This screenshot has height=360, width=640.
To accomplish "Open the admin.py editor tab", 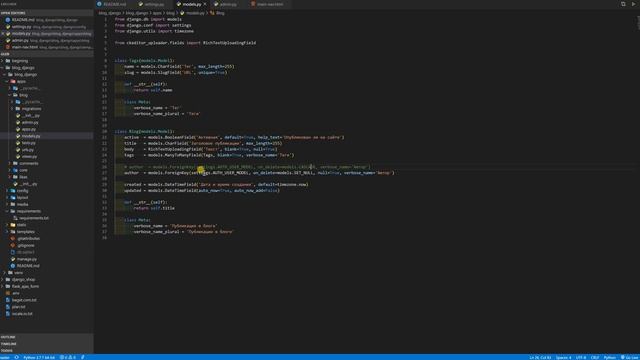I will point(226,4).
